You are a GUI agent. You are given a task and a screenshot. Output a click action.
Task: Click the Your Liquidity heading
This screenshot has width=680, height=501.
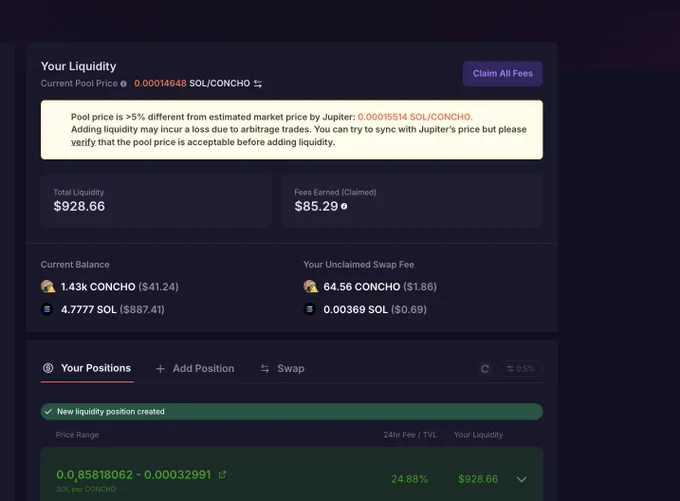click(x=78, y=66)
